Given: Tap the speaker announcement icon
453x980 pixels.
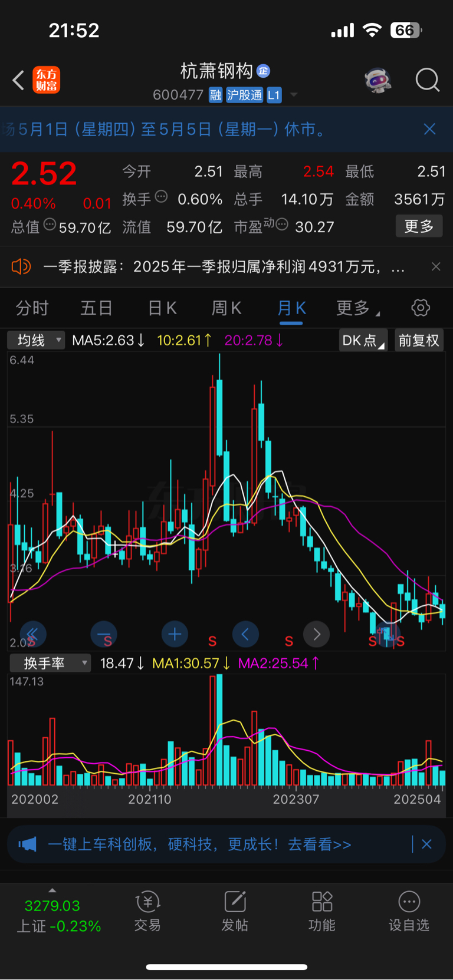Looking at the screenshot, I should point(21,267).
